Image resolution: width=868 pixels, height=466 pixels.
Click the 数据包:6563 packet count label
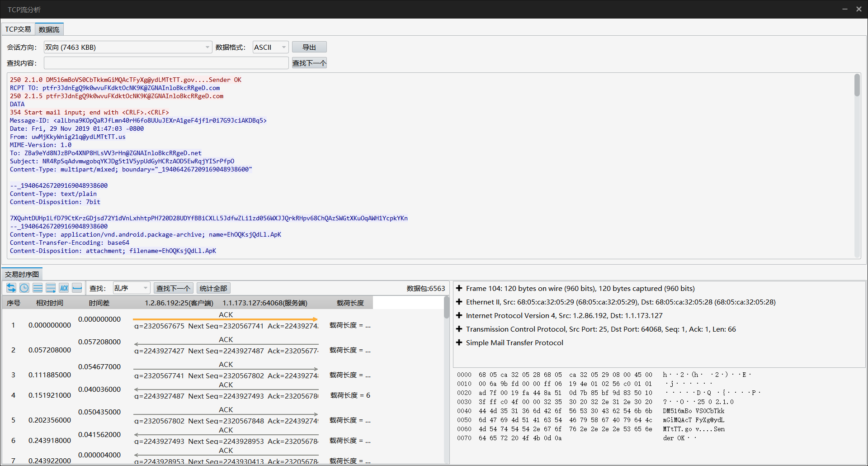pos(425,288)
